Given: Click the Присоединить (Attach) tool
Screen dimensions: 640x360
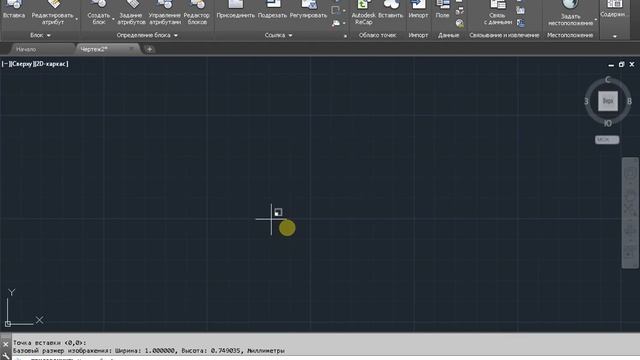Looking at the screenshot, I should click(236, 10).
